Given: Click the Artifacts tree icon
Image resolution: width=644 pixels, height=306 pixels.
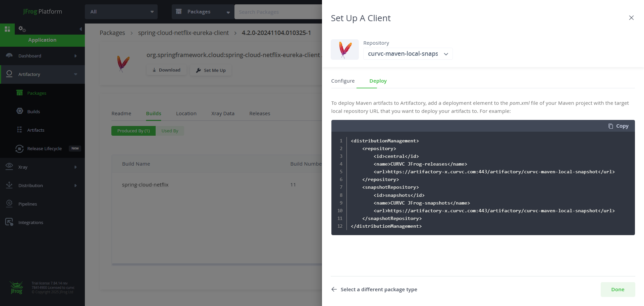Looking at the screenshot, I should click(20, 130).
